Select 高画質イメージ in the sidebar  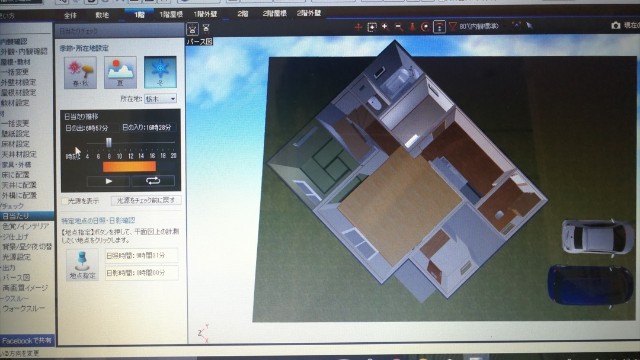click(25, 288)
